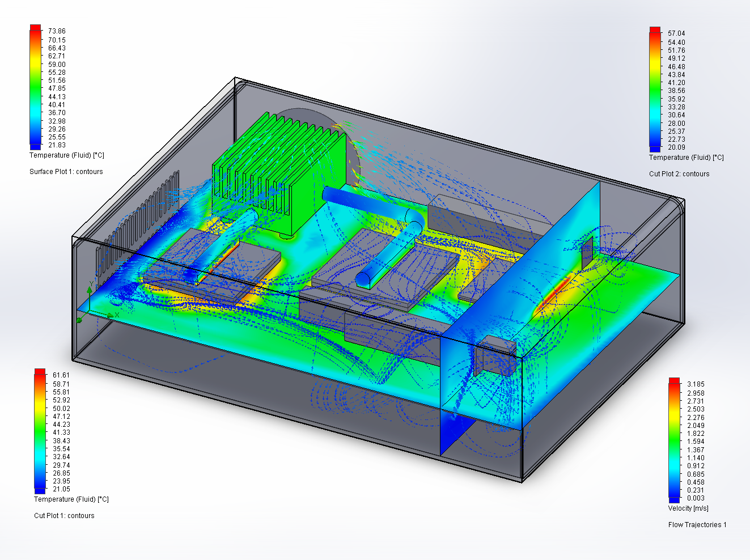
Task: Click legend value 41.20
Action: tap(676, 82)
